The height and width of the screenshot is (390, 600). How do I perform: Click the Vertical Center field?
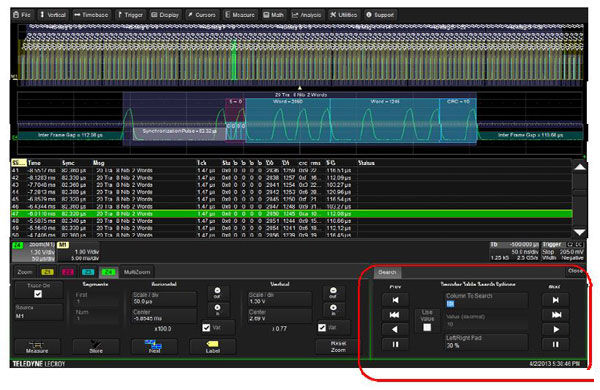tap(280, 315)
